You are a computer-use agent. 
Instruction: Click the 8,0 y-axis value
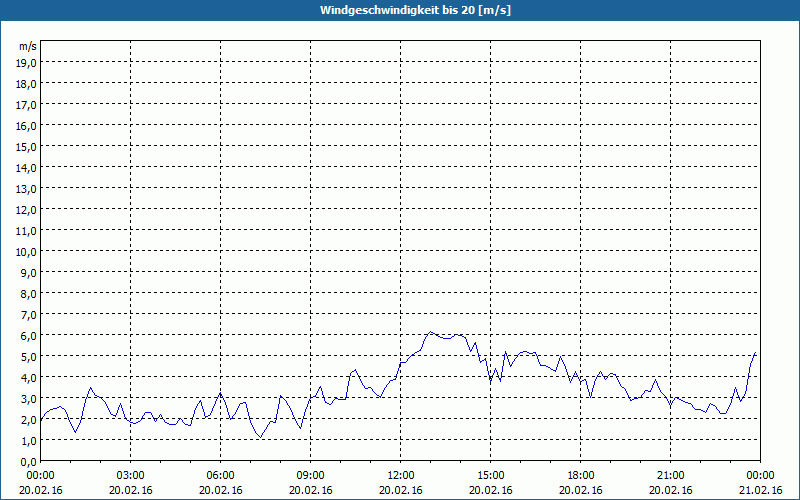pos(29,294)
